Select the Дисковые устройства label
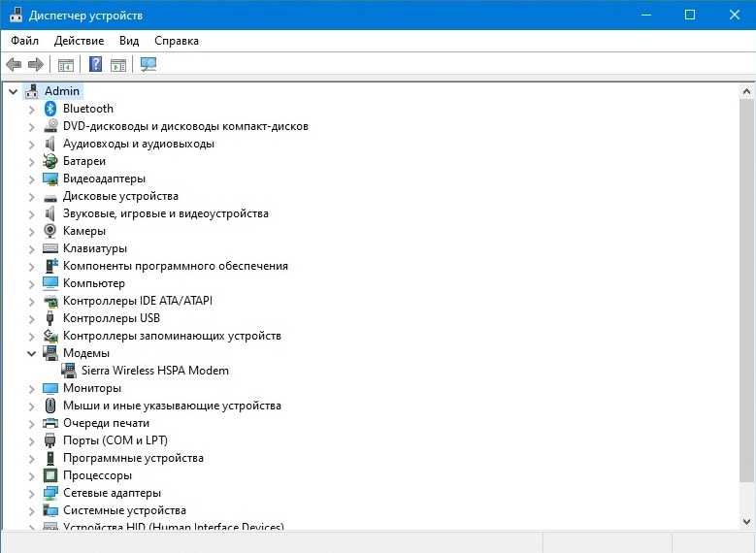Viewport: 756px width, 553px height. tap(120, 196)
